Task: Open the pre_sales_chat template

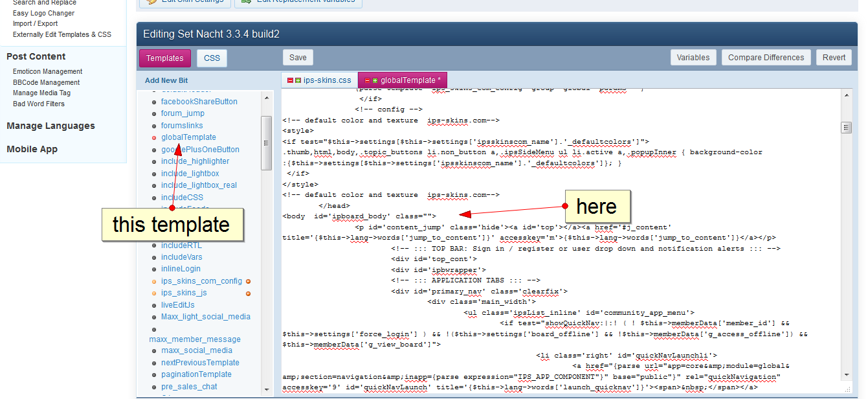Action: pos(189,387)
